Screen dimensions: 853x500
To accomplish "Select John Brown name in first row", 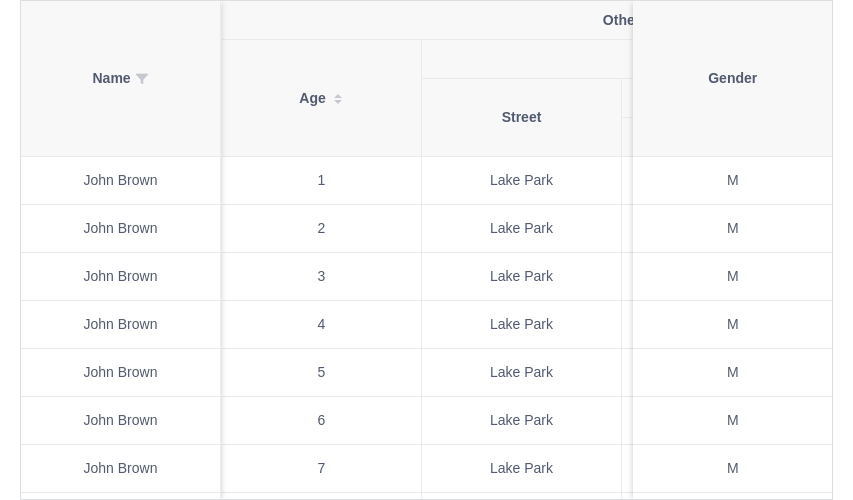I will pyautogui.click(x=120, y=180).
